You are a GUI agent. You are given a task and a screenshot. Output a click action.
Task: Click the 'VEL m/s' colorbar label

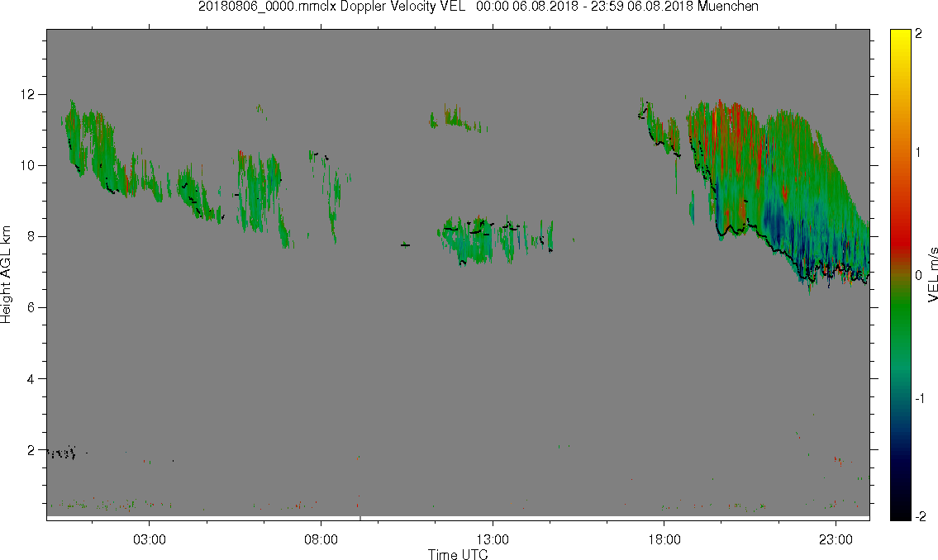coord(932,275)
